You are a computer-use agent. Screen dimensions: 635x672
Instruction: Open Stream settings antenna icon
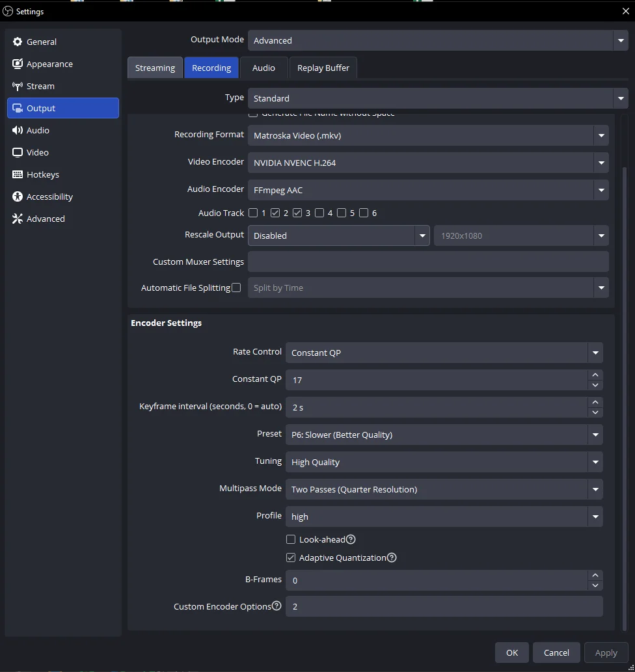tap(18, 86)
